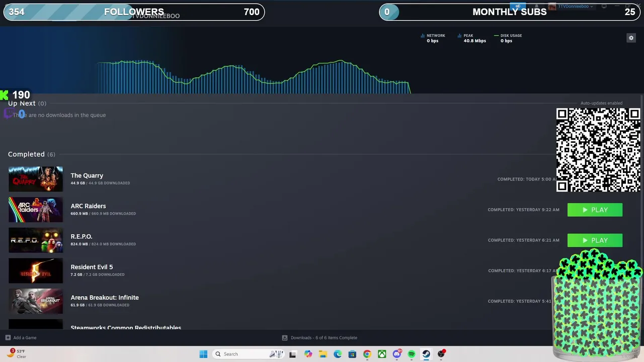Click 'Completed: Yesterday 9:22 AM' for ARC Raiders
Image resolution: width=644 pixels, height=362 pixels.
tap(523, 210)
